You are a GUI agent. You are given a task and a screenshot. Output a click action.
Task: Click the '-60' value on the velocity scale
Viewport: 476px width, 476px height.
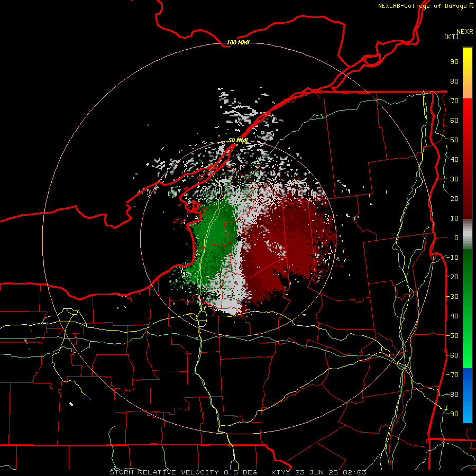[452, 355]
